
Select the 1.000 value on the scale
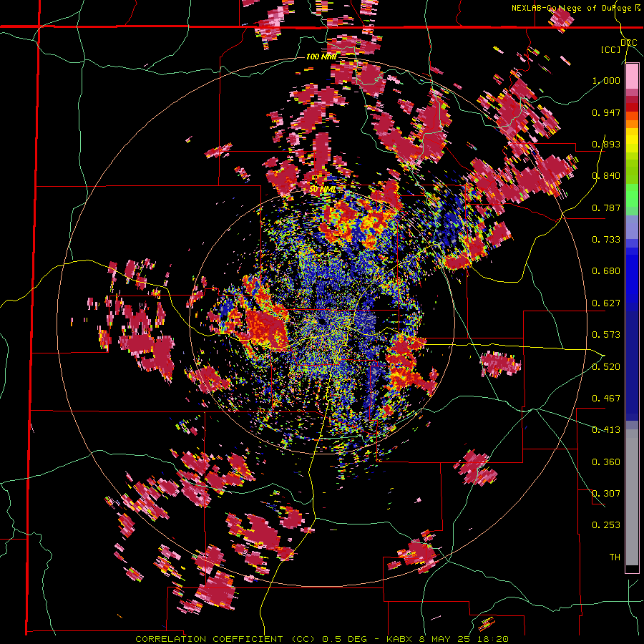(606, 80)
